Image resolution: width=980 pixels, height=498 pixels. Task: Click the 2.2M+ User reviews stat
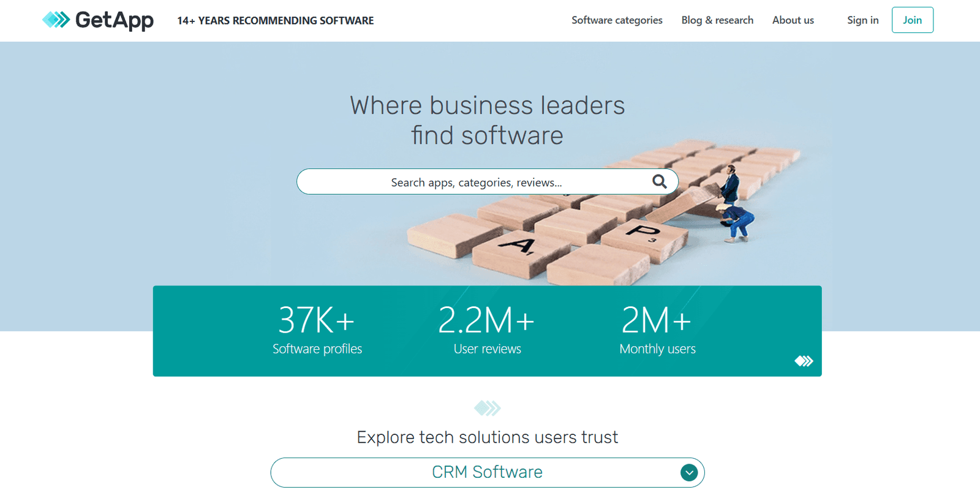click(x=487, y=330)
